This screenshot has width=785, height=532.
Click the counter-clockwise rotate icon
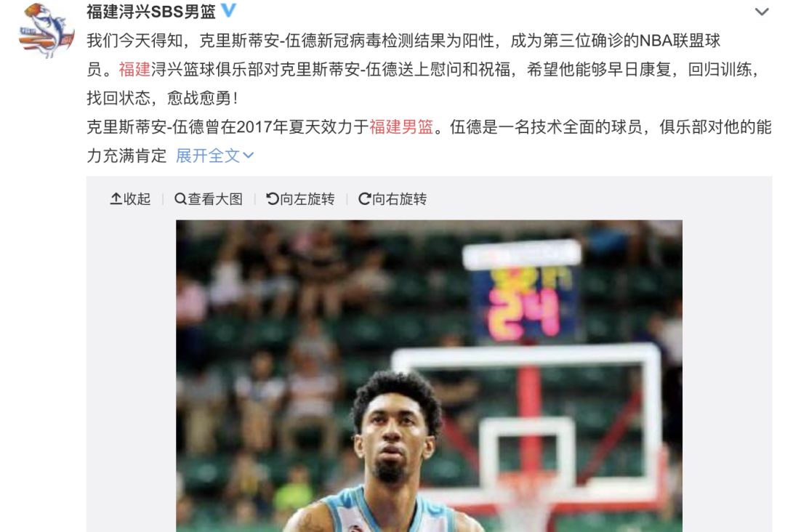point(273,199)
